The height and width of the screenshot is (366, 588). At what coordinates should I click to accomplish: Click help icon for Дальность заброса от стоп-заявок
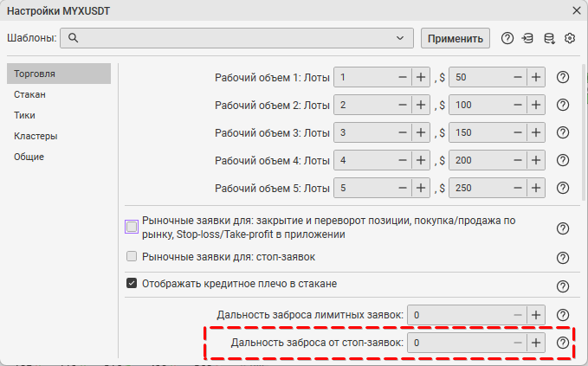562,344
